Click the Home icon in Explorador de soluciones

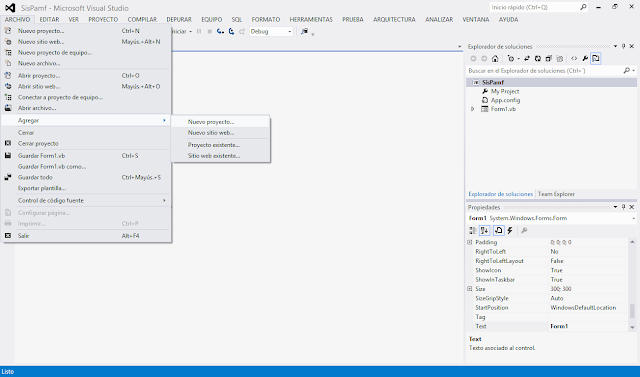tap(495, 59)
